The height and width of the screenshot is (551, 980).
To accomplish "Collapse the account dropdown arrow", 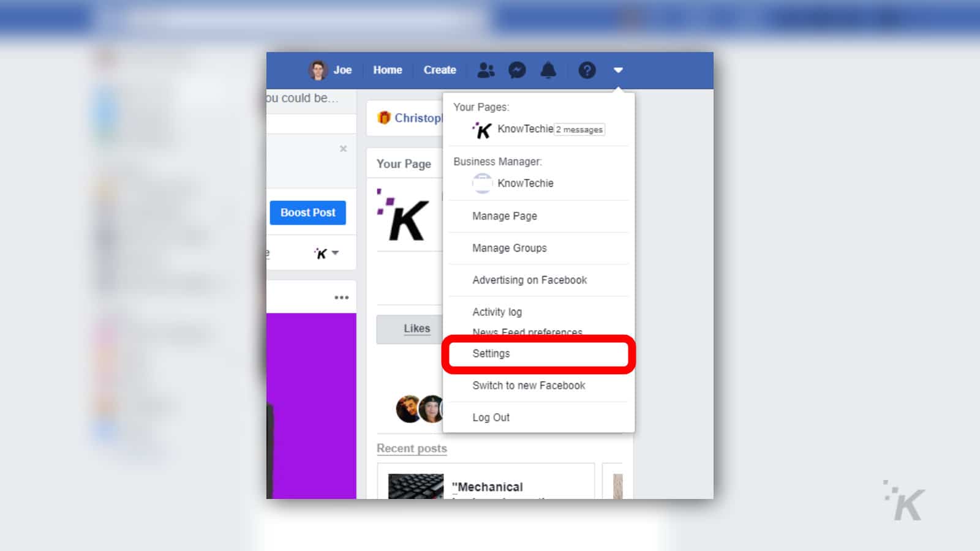I will (x=618, y=70).
